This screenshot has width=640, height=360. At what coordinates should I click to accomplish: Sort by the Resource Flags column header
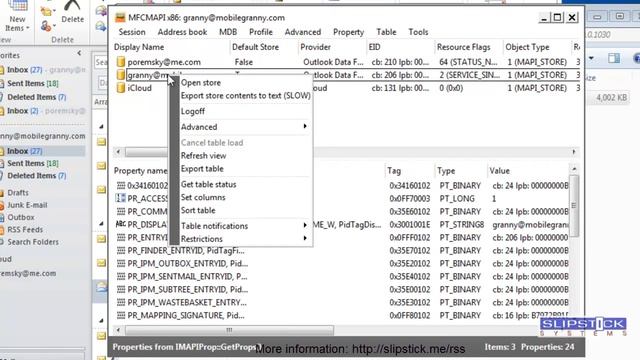tap(469, 47)
